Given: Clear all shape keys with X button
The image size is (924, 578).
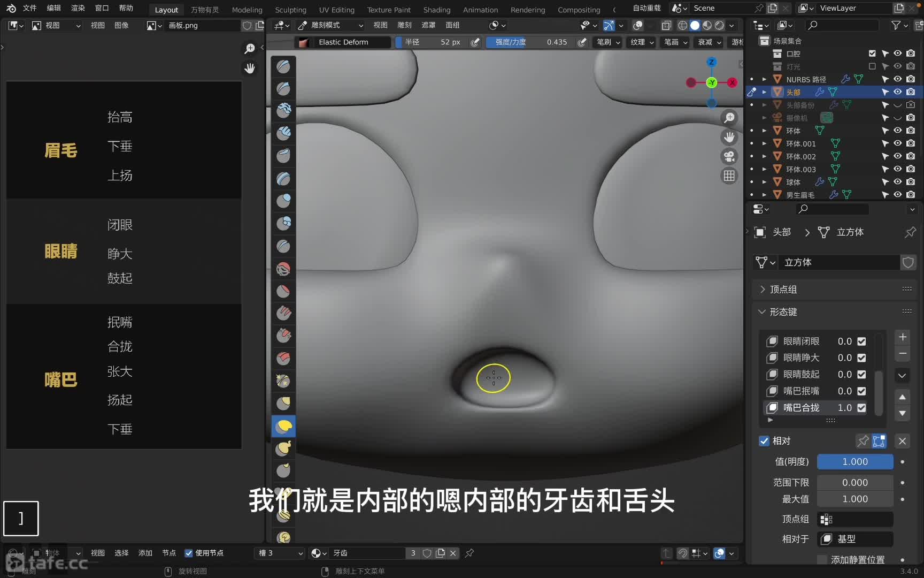Looking at the screenshot, I should coord(902,441).
